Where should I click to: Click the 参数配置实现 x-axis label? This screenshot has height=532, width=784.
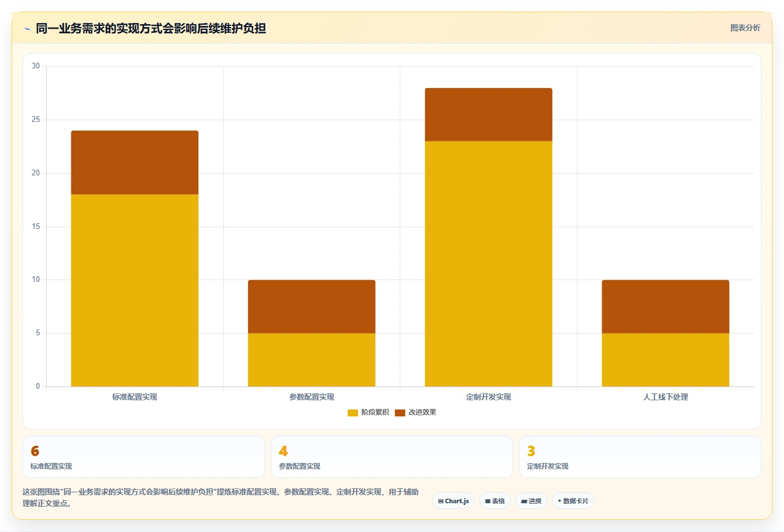tap(312, 397)
